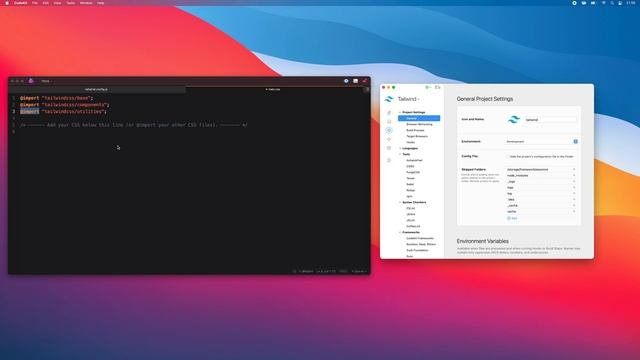This screenshot has width=640, height=360.
Task: Switch to the unsaved CSS editor tab
Action: [273, 89]
